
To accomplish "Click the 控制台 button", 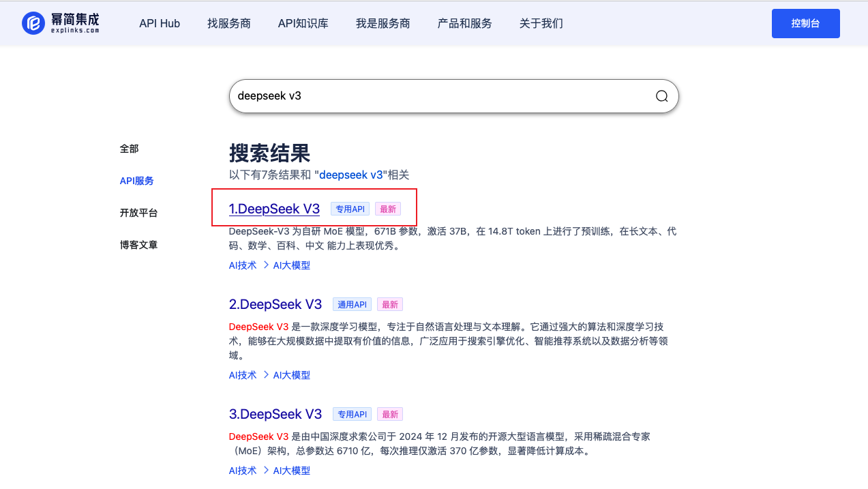I will click(x=805, y=23).
